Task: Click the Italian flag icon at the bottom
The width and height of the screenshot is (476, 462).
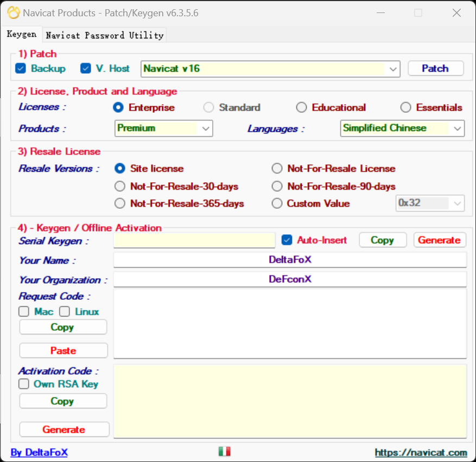Action: 224,451
